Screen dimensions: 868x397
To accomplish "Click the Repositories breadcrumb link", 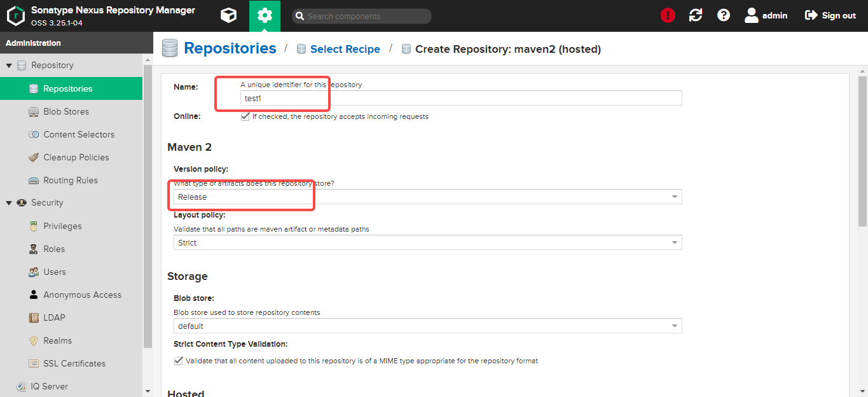I will 230,48.
